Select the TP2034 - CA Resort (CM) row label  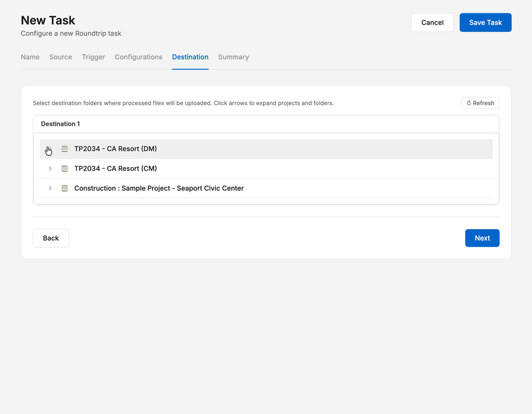click(115, 168)
